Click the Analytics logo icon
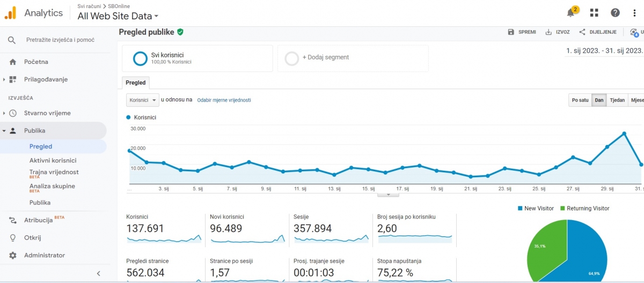 point(10,13)
